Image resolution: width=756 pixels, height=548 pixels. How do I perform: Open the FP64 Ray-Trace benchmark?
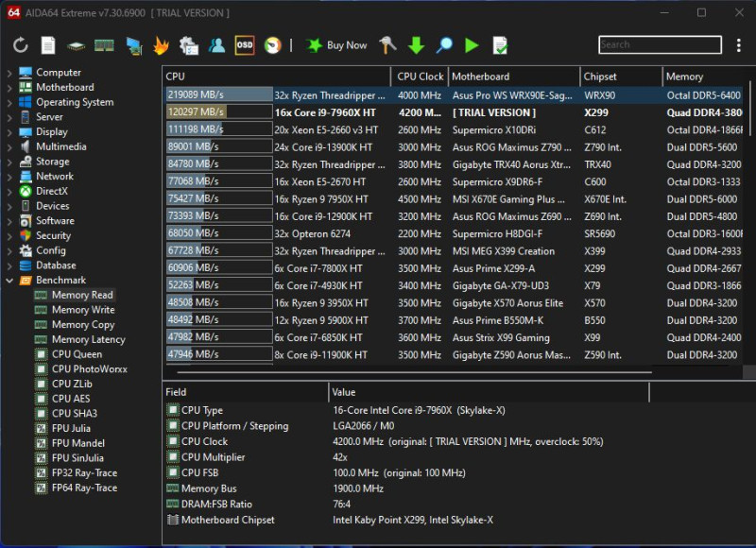84,488
